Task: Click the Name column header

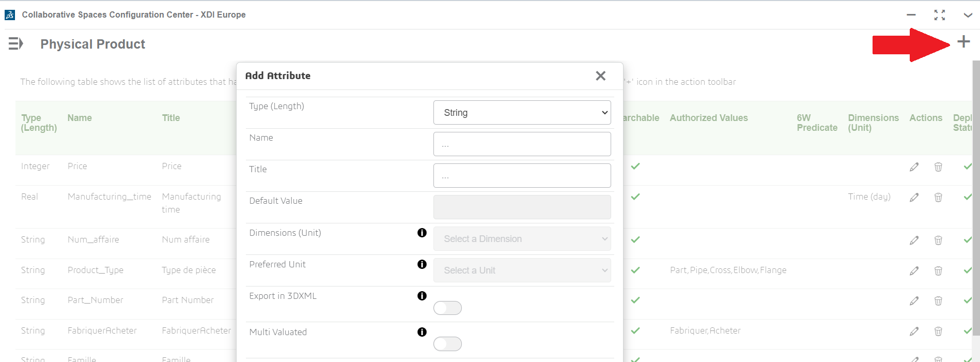Action: pos(80,118)
